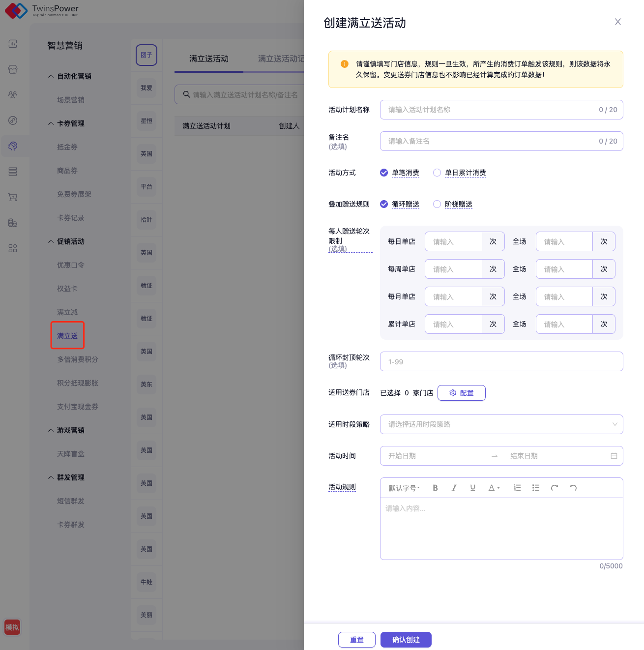Click the calendar icon in 活动时间 field
This screenshot has width=644, height=650.
(614, 456)
